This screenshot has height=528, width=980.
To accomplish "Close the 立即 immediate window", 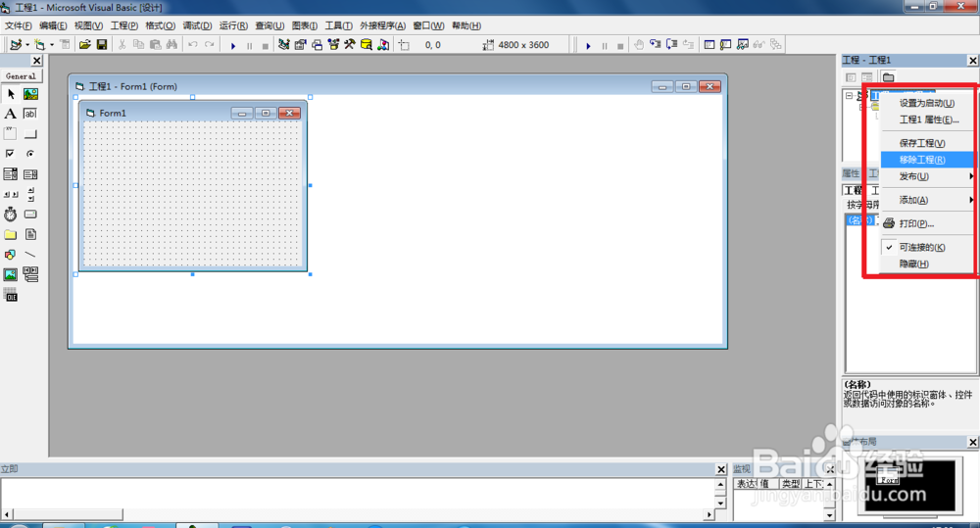I will (721, 469).
